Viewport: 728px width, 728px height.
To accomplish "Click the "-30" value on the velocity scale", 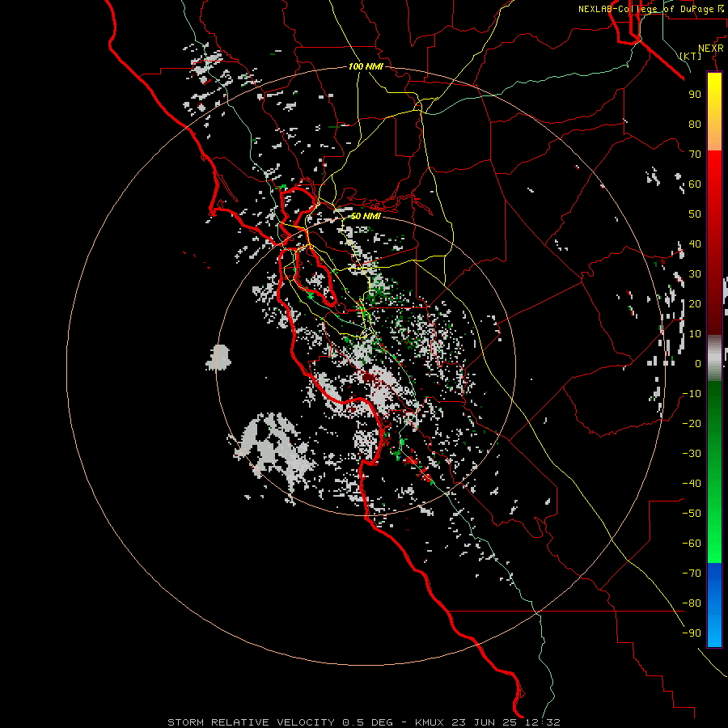I will (x=692, y=454).
